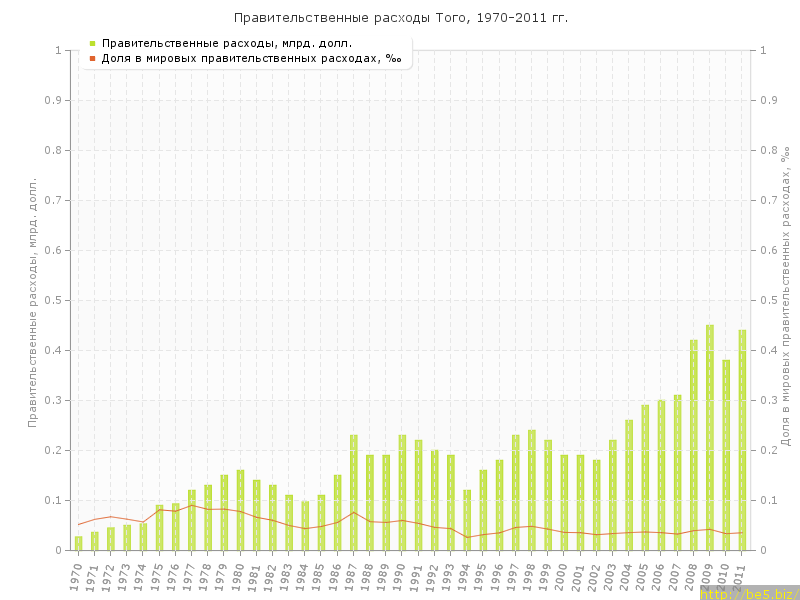The height and width of the screenshot is (600, 800).
Task: Click the 1970 bar at chart start
Action: (79, 543)
